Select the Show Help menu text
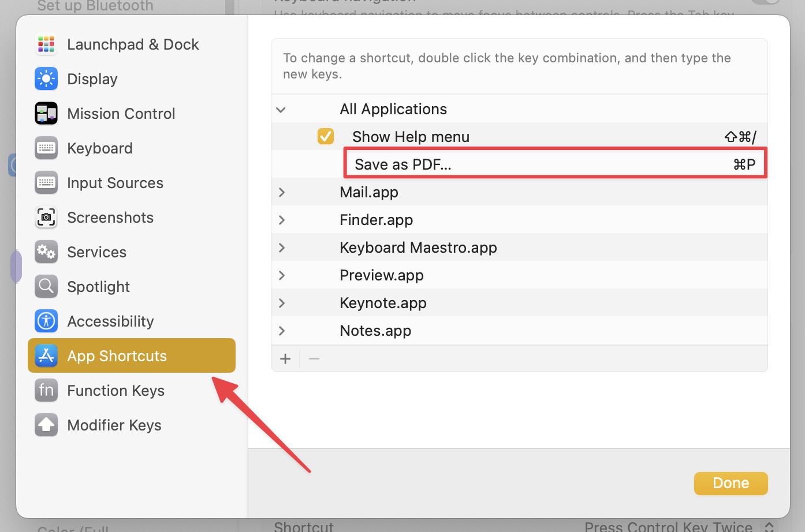 [x=411, y=137]
